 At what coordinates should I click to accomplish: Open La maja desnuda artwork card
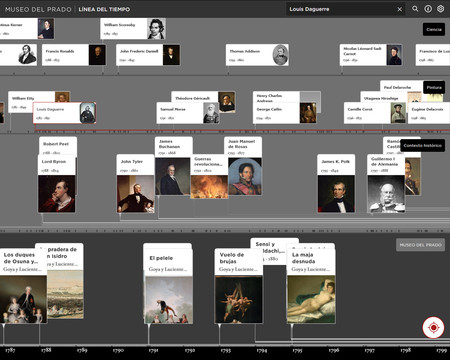click(x=311, y=286)
